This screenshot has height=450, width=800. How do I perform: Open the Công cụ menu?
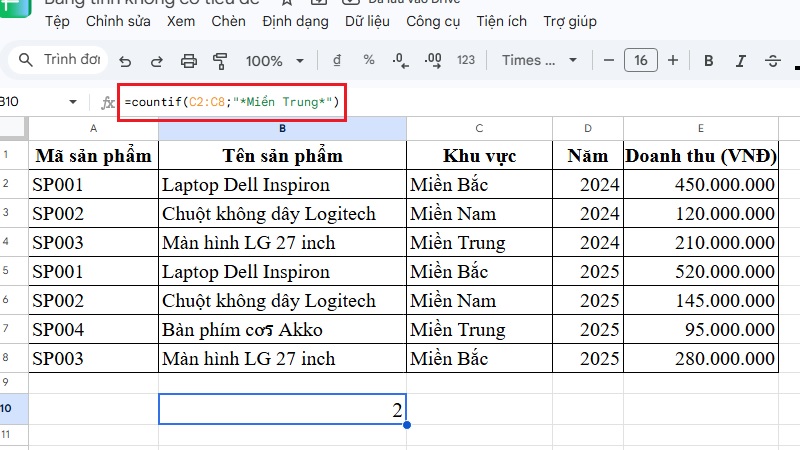[433, 21]
